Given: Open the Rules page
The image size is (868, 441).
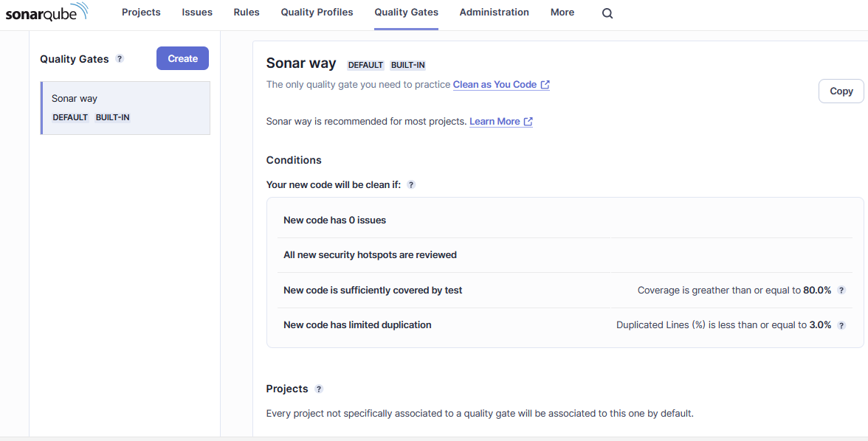Looking at the screenshot, I should [247, 13].
